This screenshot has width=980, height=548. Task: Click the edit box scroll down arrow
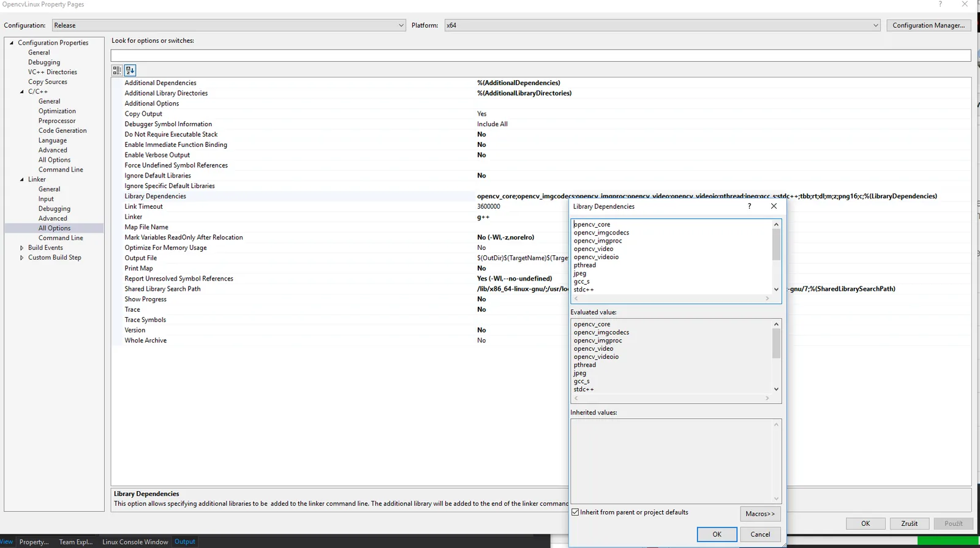776,290
